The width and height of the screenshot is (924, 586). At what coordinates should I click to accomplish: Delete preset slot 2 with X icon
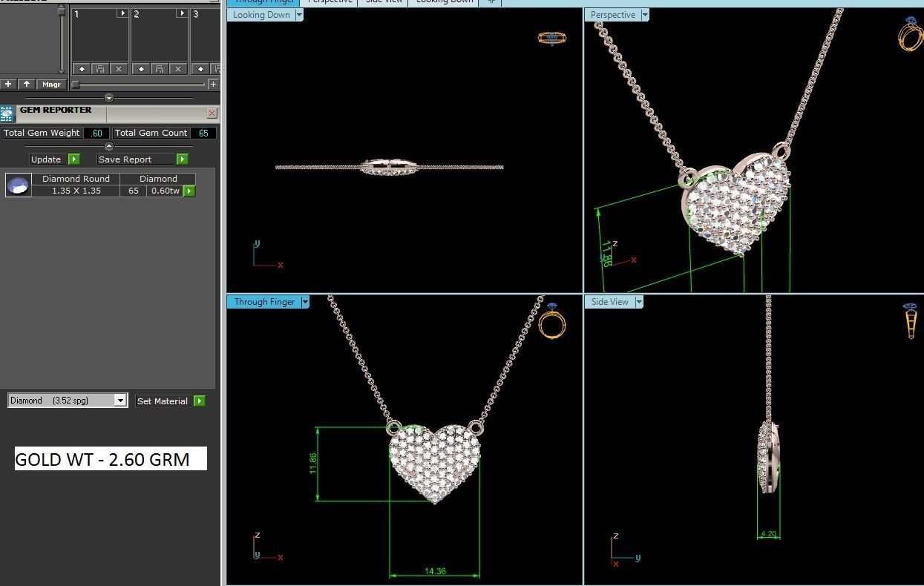tap(178, 69)
